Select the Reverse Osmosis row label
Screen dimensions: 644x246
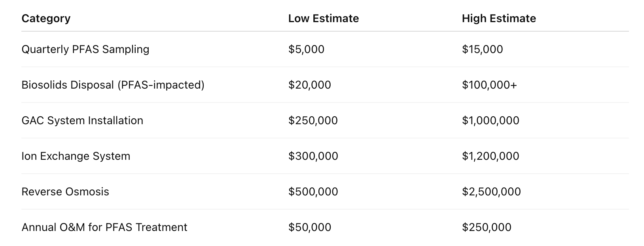tap(65, 191)
